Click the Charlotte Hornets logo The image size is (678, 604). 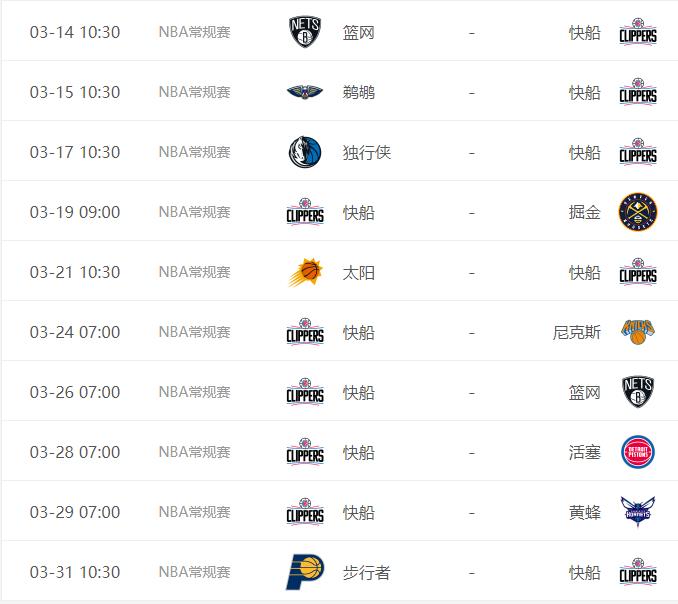638,512
